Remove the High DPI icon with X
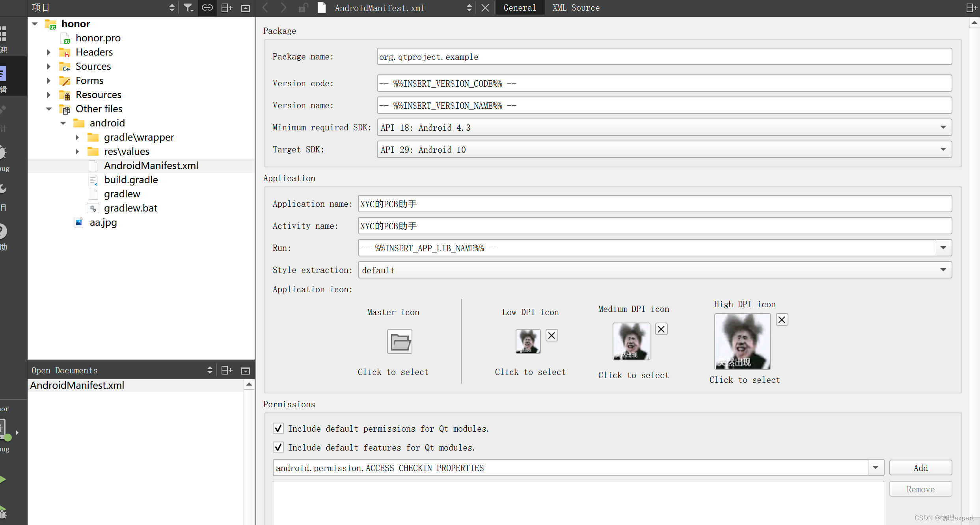The width and height of the screenshot is (980, 525). click(782, 319)
